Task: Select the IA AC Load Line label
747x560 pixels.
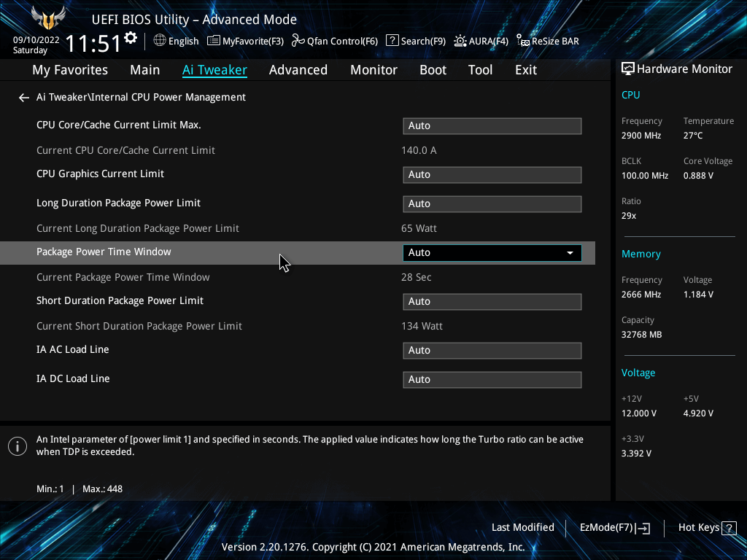Action: click(x=73, y=349)
